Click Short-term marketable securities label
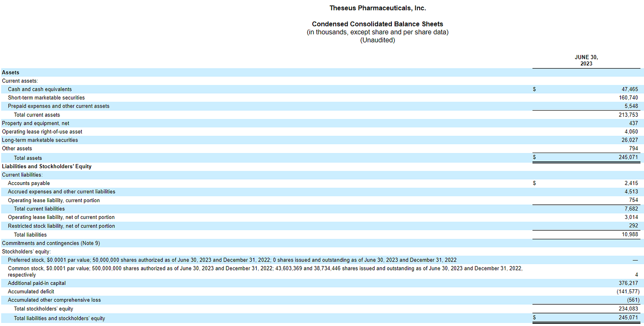 click(46, 98)
